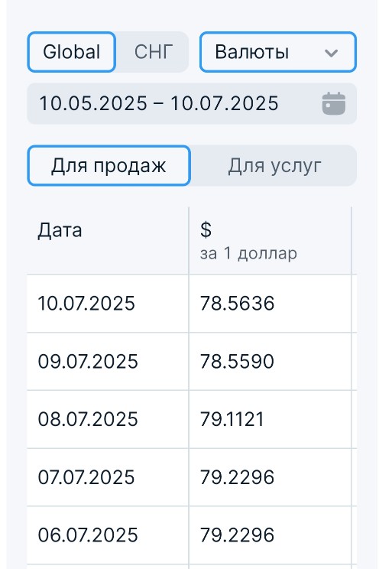Image resolution: width=392 pixels, height=569 pixels.
Task: Edit the date range 10.05.2025 – 10.07.2025 field
Action: coord(192,104)
